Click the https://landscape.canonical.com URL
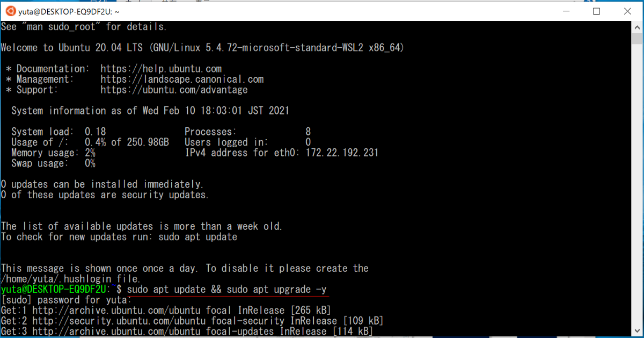The height and width of the screenshot is (338, 644). point(182,79)
